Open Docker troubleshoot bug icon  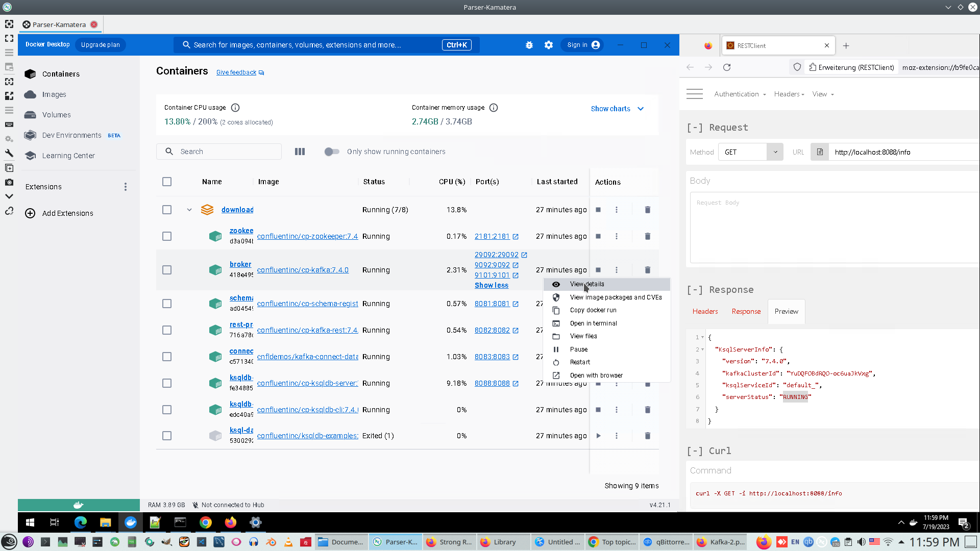point(529,45)
